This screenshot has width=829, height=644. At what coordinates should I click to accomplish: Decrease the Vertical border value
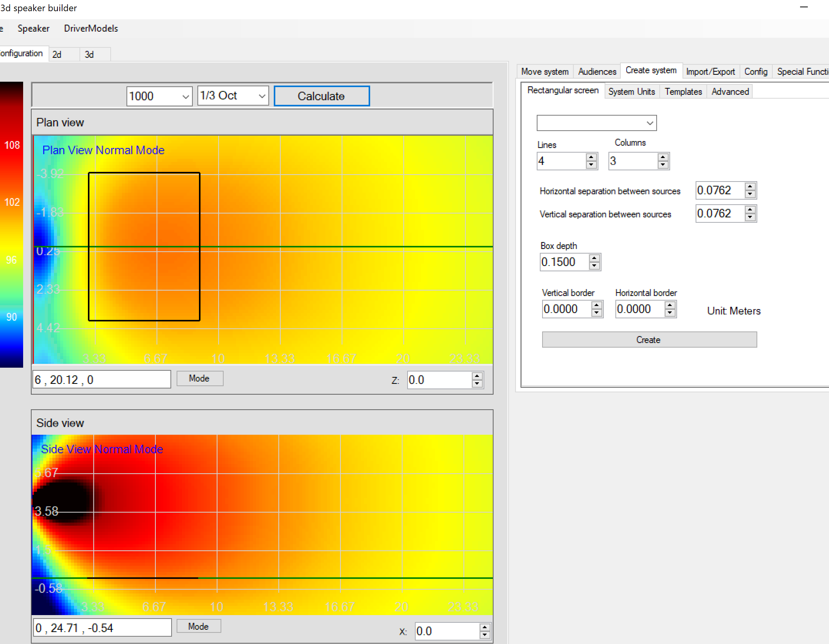pos(597,313)
